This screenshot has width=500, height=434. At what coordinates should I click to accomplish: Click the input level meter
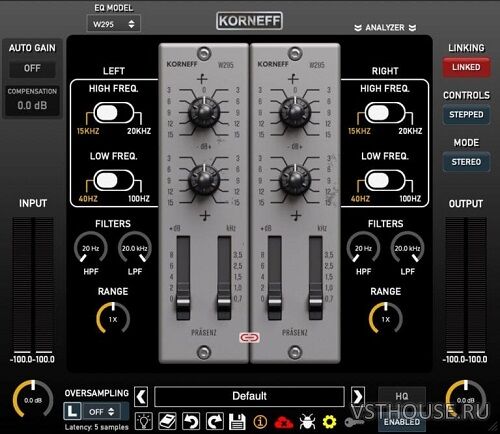coord(33,285)
